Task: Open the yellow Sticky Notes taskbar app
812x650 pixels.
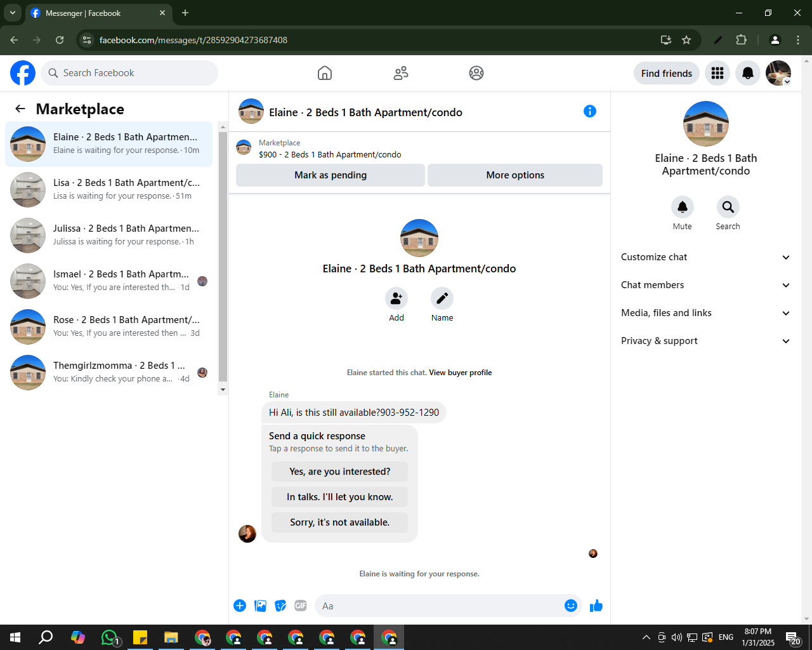Action: coord(140,637)
